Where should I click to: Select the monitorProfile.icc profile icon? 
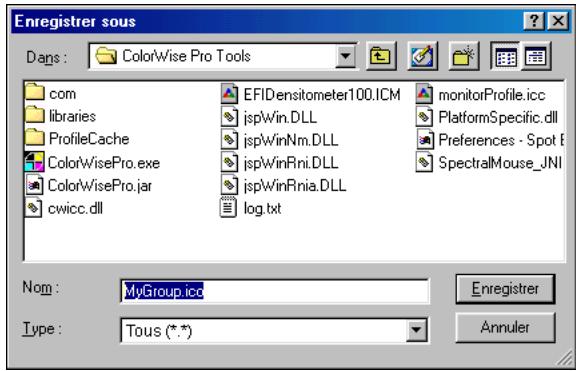click(424, 94)
